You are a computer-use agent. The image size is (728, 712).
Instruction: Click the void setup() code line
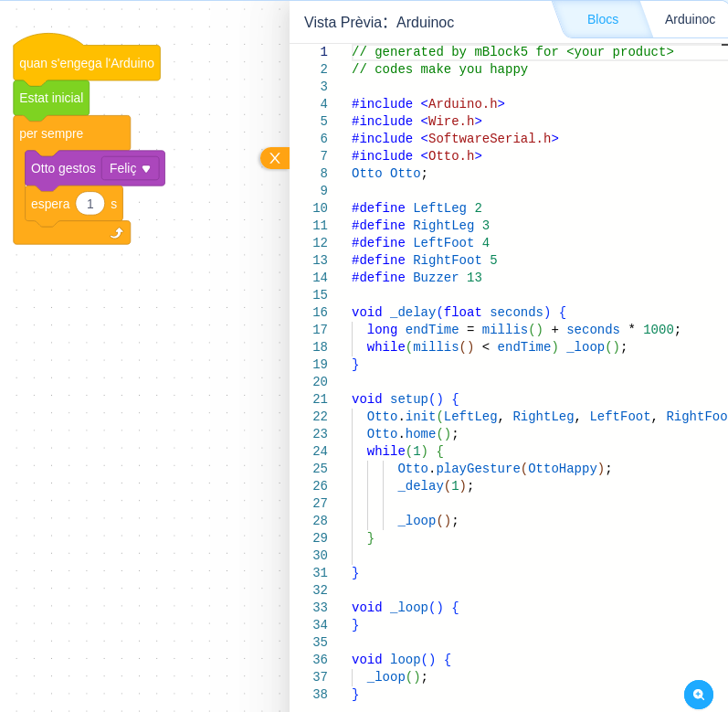click(405, 399)
